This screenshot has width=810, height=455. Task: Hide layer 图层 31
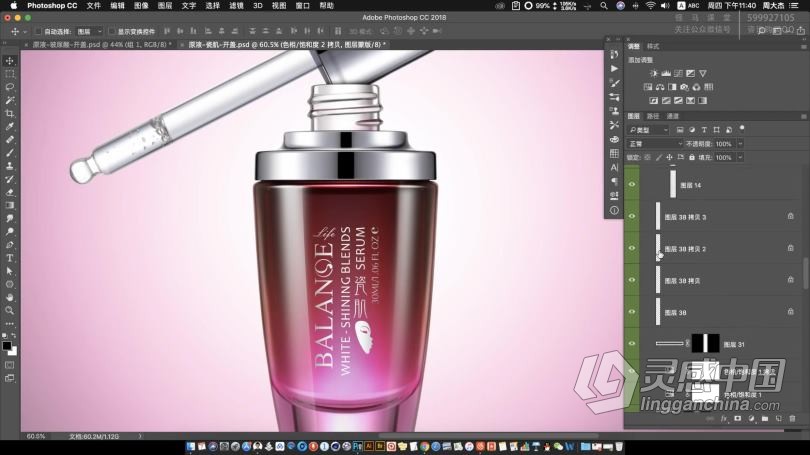click(x=632, y=343)
